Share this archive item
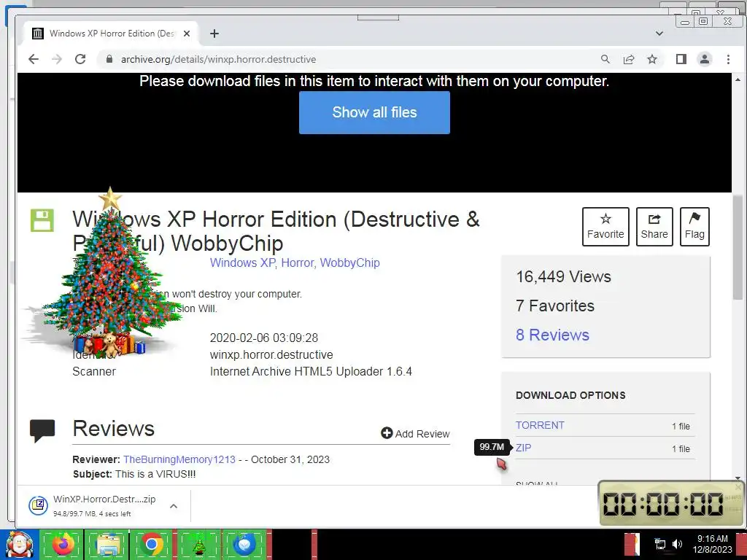The image size is (747, 560). pos(654,227)
